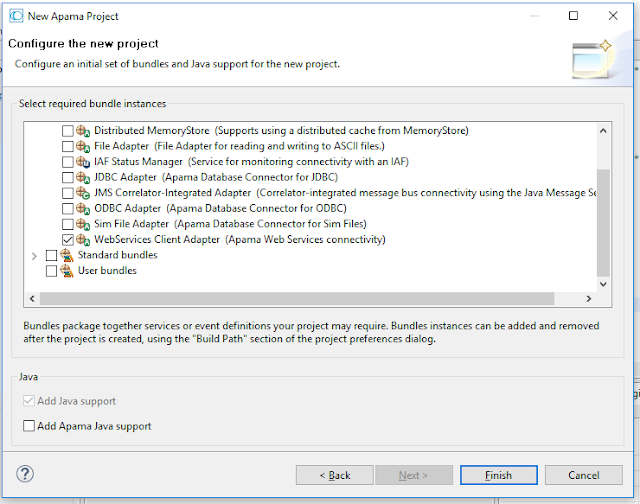640x504 pixels.
Task: Select the 'Standard bundles' tree item
Action: point(118,255)
